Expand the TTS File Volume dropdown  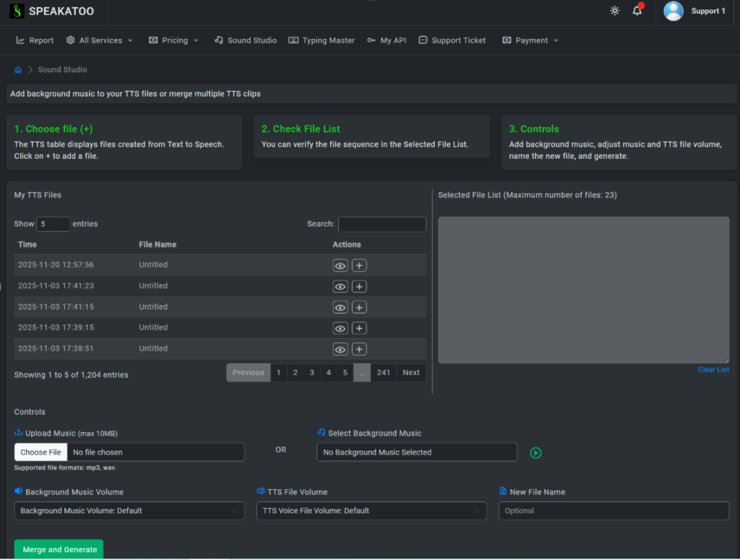(371, 511)
